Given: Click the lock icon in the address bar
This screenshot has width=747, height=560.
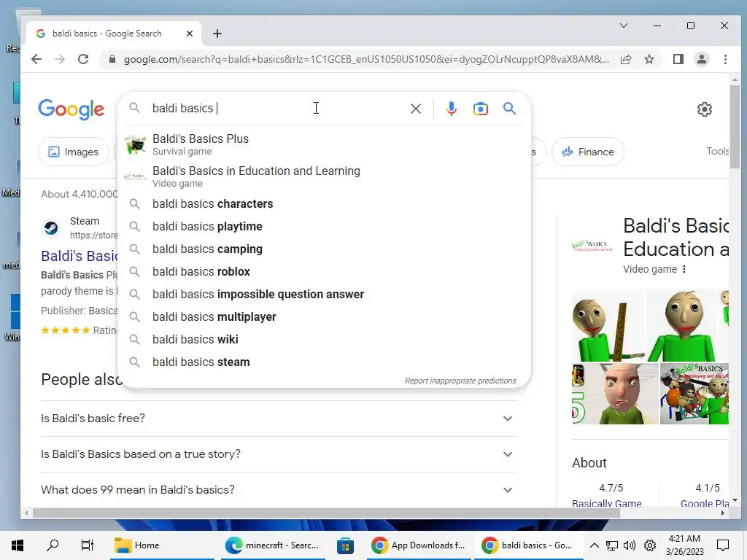Looking at the screenshot, I should (x=112, y=59).
